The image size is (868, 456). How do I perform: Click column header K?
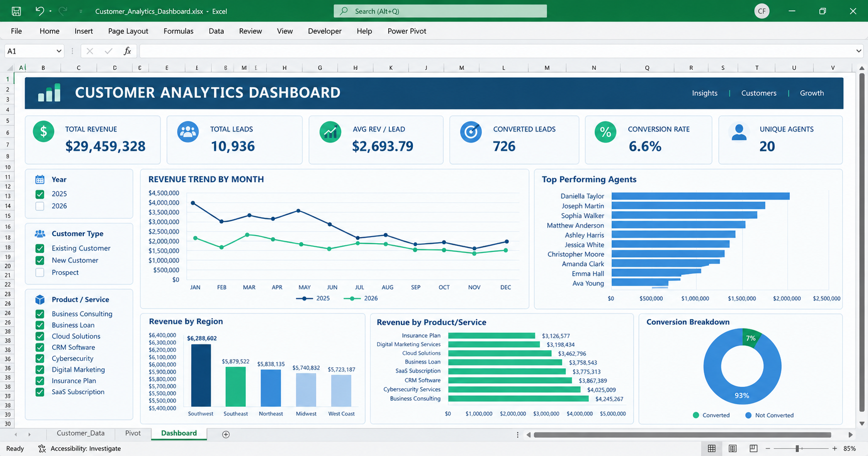click(391, 68)
